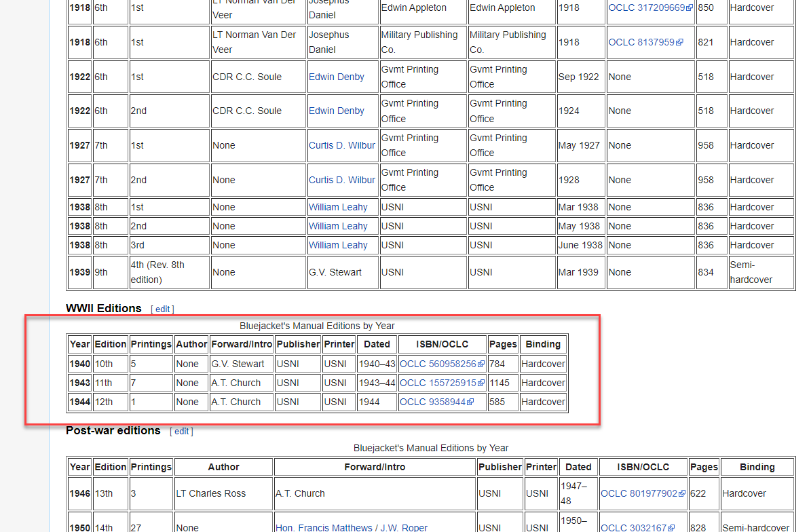Viewport: 809px width, 532px height.
Task: Open Curtis D. Wilbur link in 1928 dated row
Action: [x=342, y=180]
